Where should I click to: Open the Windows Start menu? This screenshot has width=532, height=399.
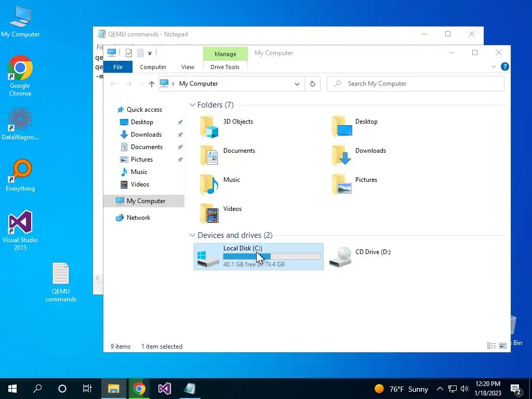[x=12, y=389]
